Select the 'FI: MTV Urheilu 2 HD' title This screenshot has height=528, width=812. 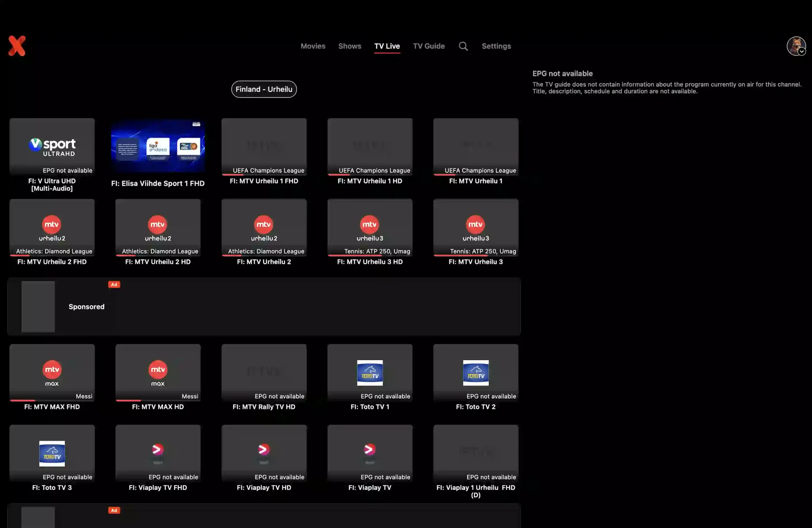tap(158, 262)
